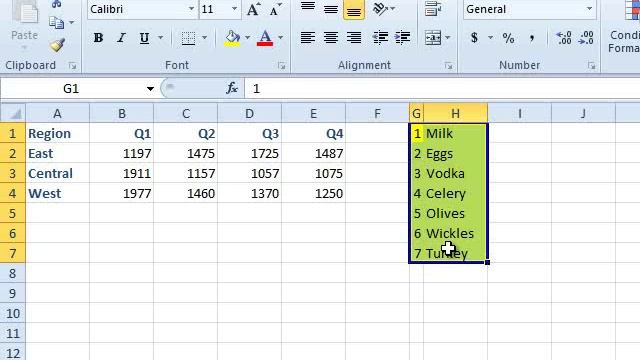Open the Accounting format dropdown arrow

pyautogui.click(x=490, y=38)
